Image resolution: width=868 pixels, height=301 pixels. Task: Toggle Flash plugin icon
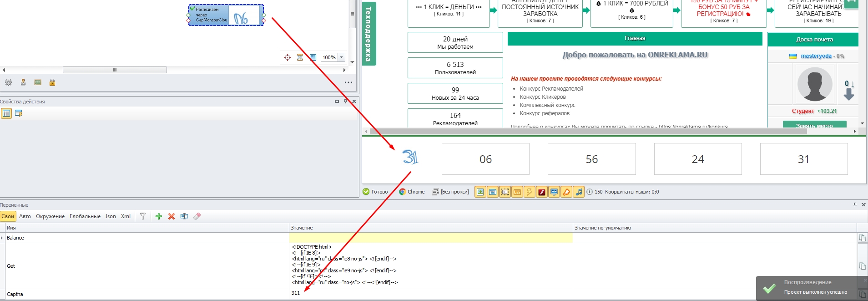coord(542,192)
